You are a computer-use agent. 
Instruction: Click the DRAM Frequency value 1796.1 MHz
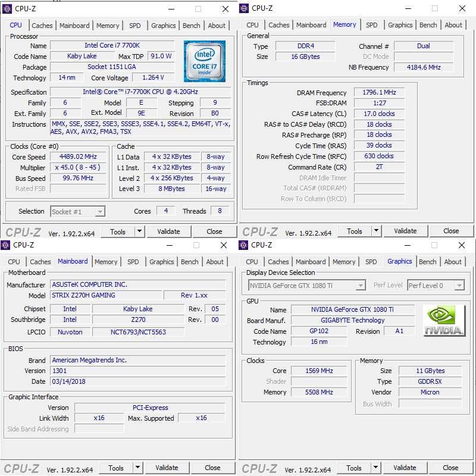click(x=379, y=92)
